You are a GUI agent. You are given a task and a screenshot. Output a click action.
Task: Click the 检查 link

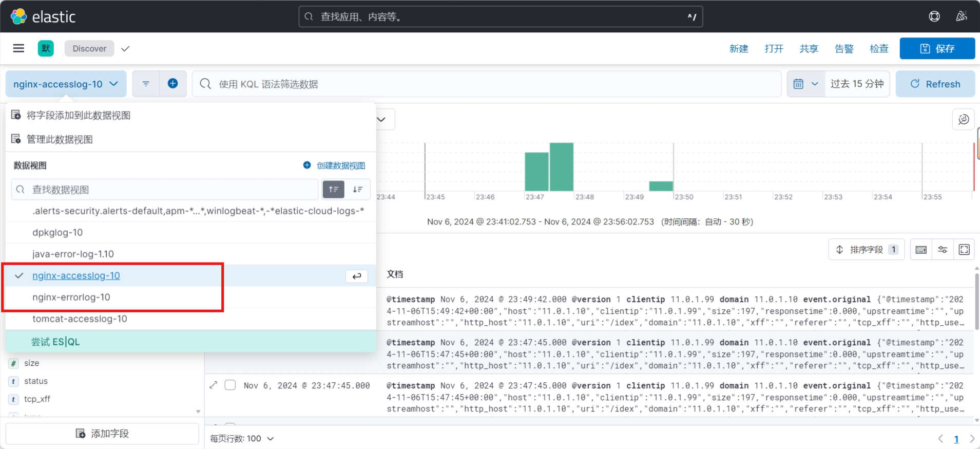879,48
